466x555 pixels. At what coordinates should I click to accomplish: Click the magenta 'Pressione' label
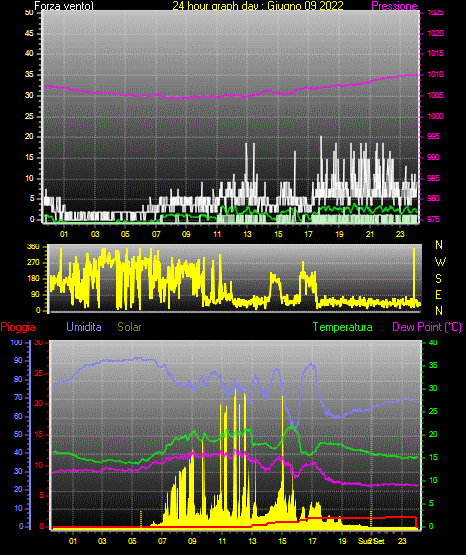click(x=394, y=6)
